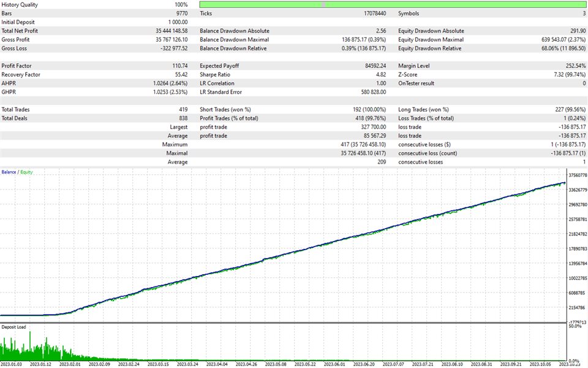Click the GHPR value '1.0253 (2.53%)'

pyautogui.click(x=170, y=91)
